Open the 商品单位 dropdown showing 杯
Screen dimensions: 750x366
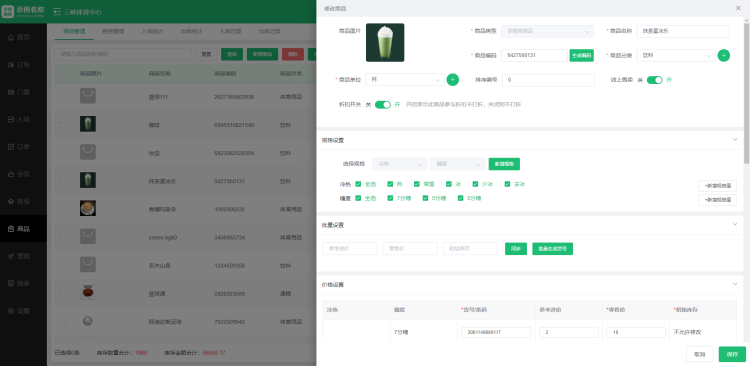pyautogui.click(x=405, y=79)
